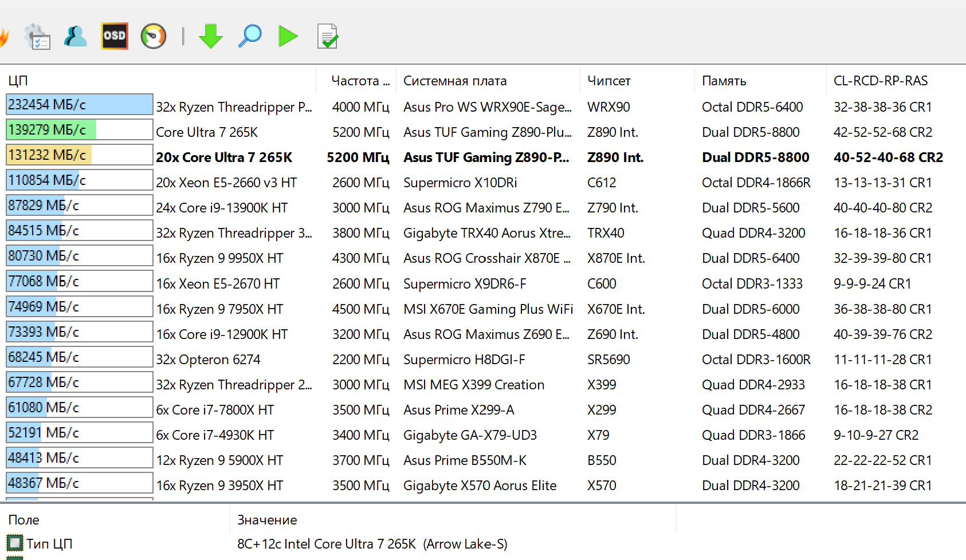Click the 'SR5690' chipset cell
Screen dimensions: 966x560
608,360
